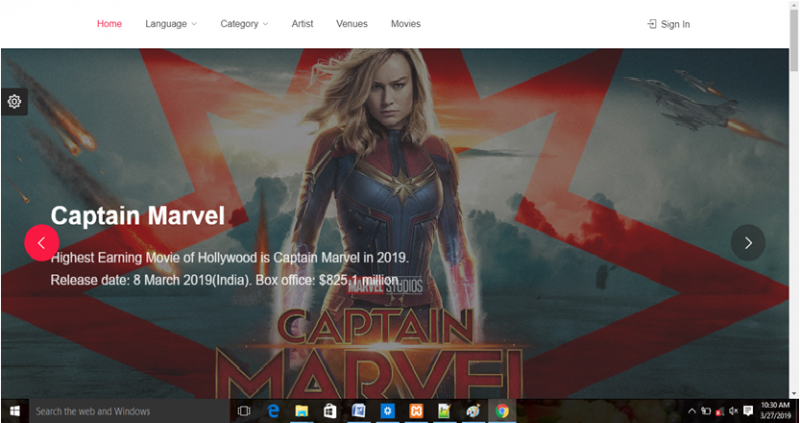Switch to the Word app in the taskbar

point(359,411)
